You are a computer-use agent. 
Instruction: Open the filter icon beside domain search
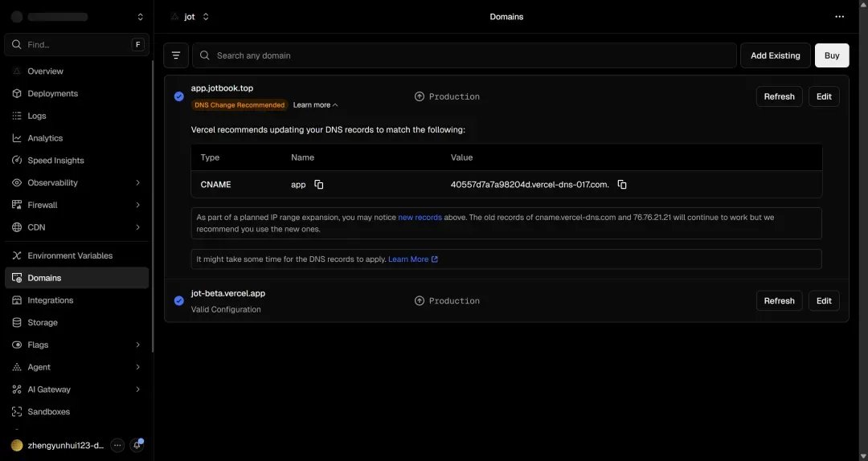click(x=176, y=55)
